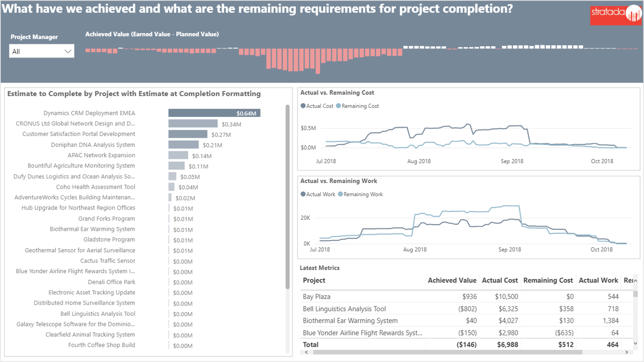Select the Dufy Dunes Logistics bar

click(x=172, y=176)
